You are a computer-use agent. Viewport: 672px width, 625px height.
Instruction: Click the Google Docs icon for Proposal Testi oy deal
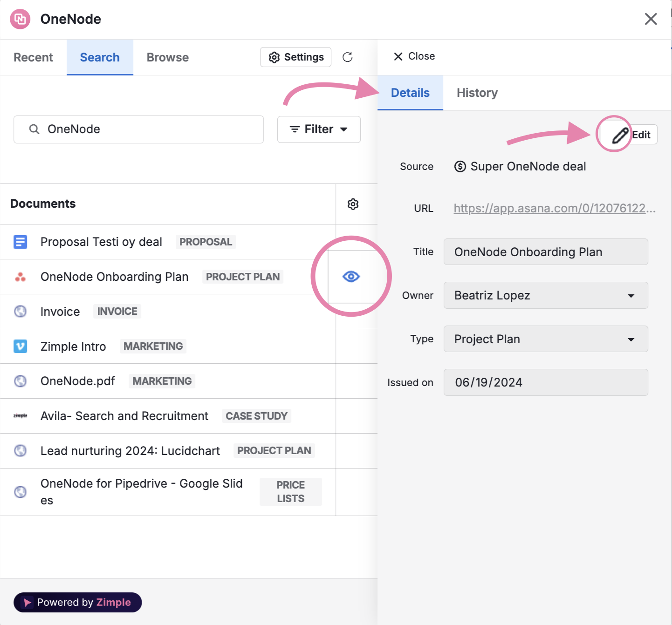tap(21, 242)
